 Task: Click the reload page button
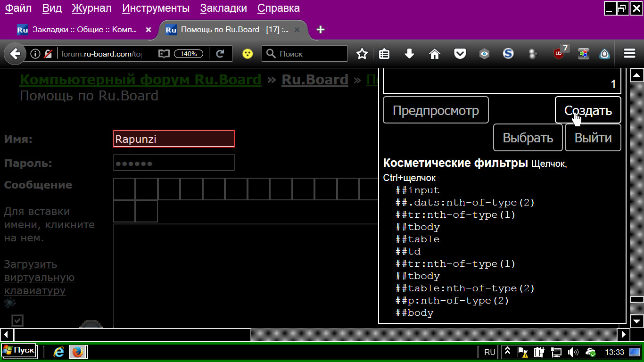coord(220,54)
